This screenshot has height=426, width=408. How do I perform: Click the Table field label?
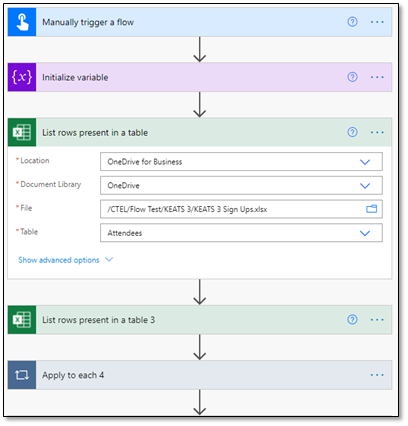click(x=29, y=232)
